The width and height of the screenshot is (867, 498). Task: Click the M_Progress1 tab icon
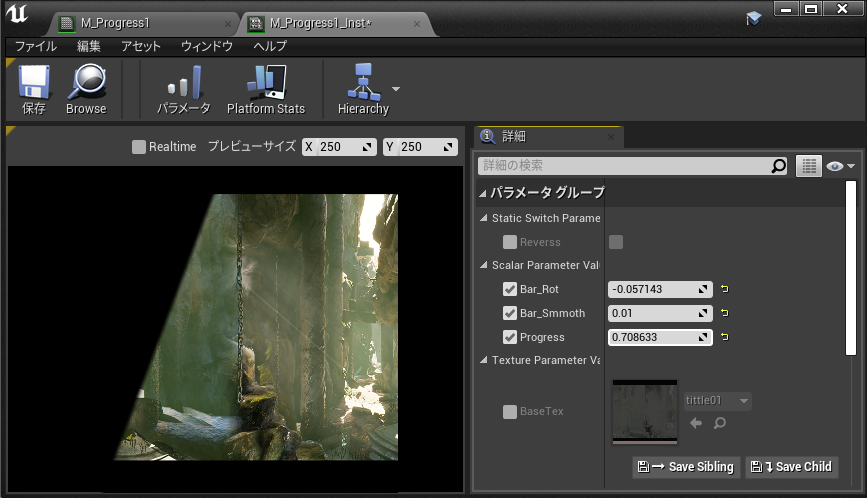67,23
